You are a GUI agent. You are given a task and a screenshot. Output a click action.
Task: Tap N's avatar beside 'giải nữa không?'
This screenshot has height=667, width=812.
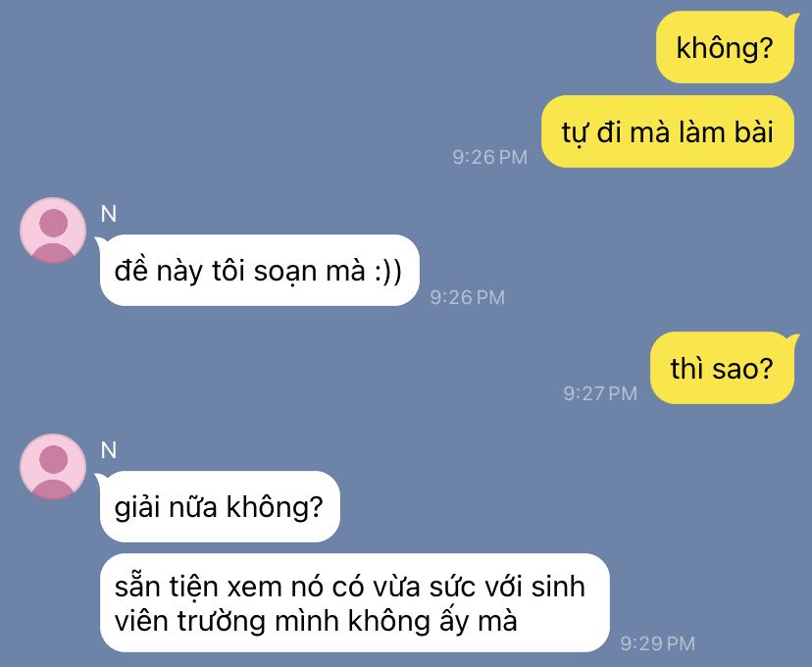(53, 467)
